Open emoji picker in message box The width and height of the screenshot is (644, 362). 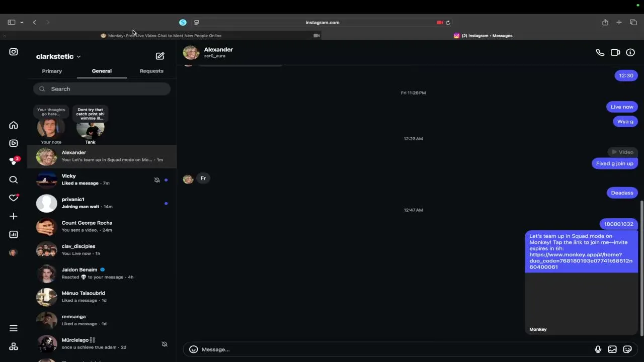click(193, 349)
